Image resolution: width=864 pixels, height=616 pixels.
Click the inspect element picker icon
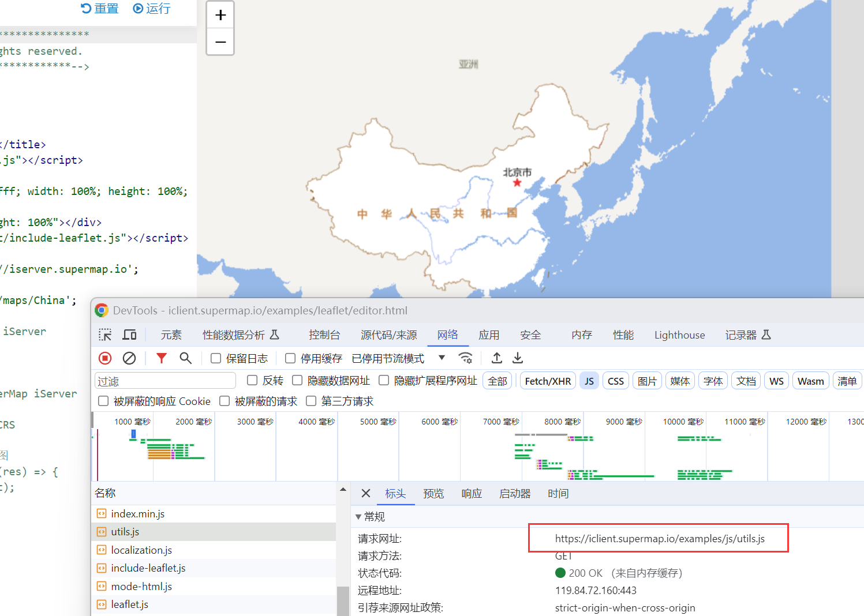coord(105,335)
